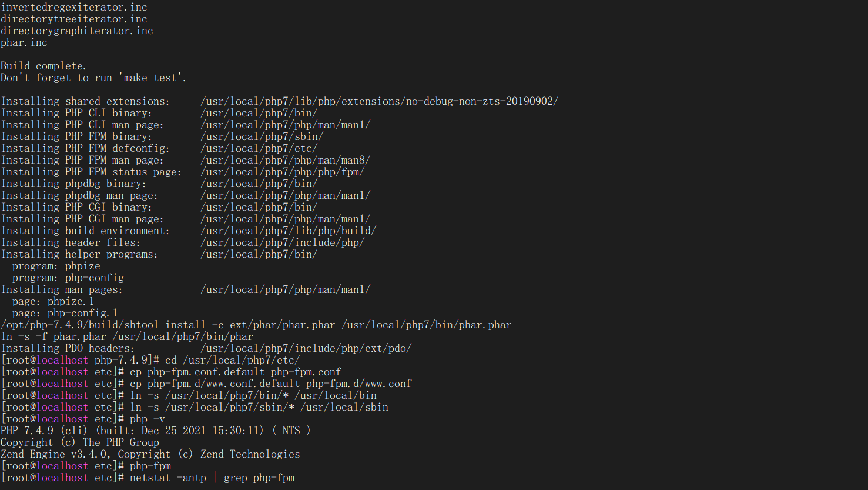Click the 'Installing build environment' line

pos(85,231)
